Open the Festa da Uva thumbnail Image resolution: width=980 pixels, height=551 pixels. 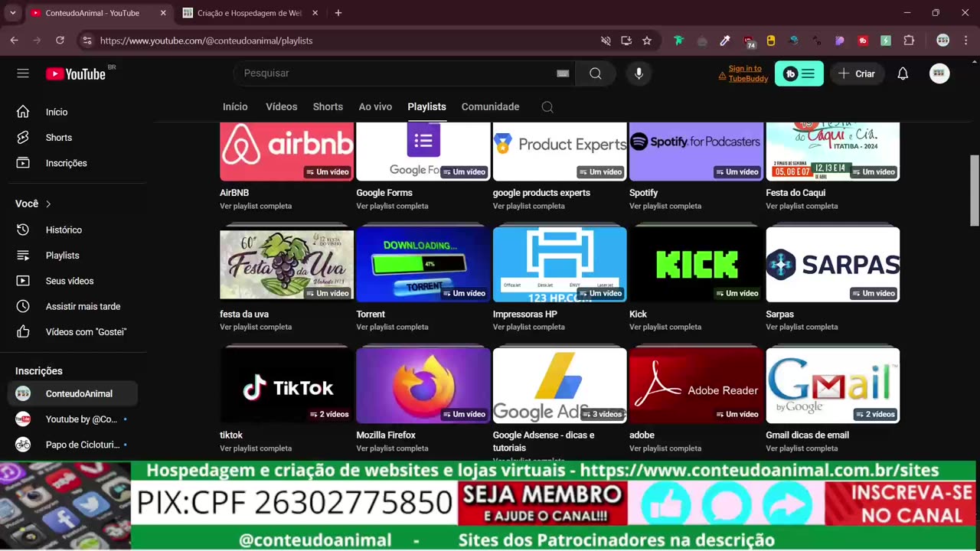286,264
